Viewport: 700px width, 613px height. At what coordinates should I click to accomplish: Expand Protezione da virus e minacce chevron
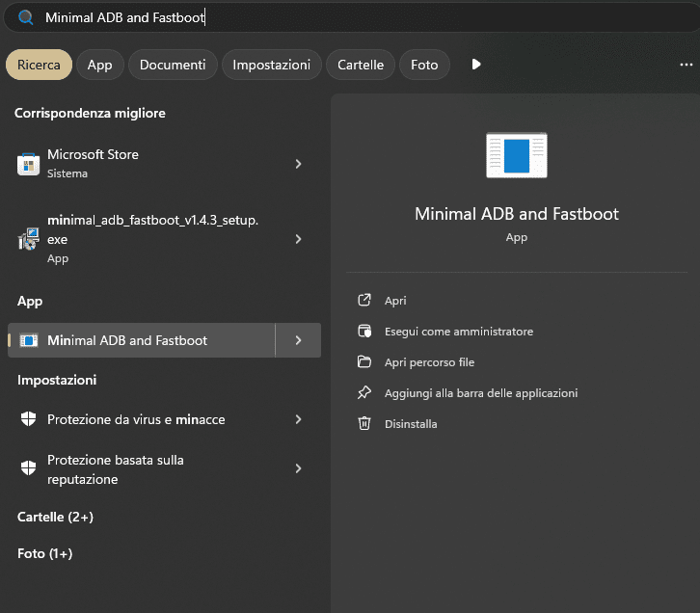pos(298,419)
